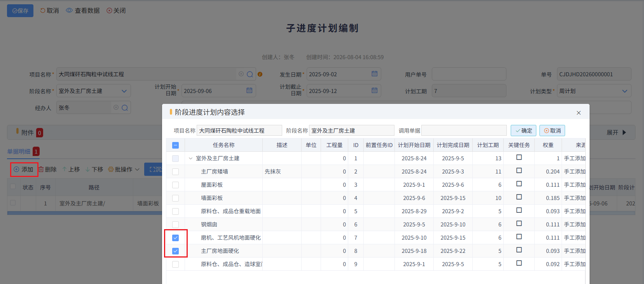
Task: Open the calendar icon for 发生日期
Action: 375,74
